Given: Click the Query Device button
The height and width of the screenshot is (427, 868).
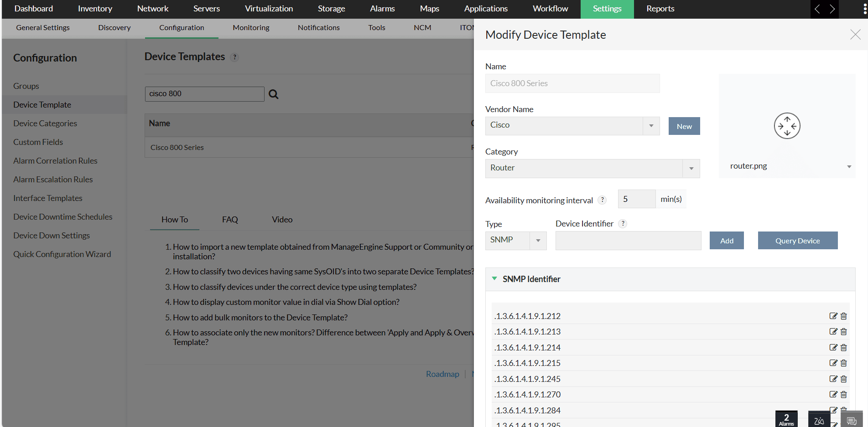Looking at the screenshot, I should [x=798, y=241].
